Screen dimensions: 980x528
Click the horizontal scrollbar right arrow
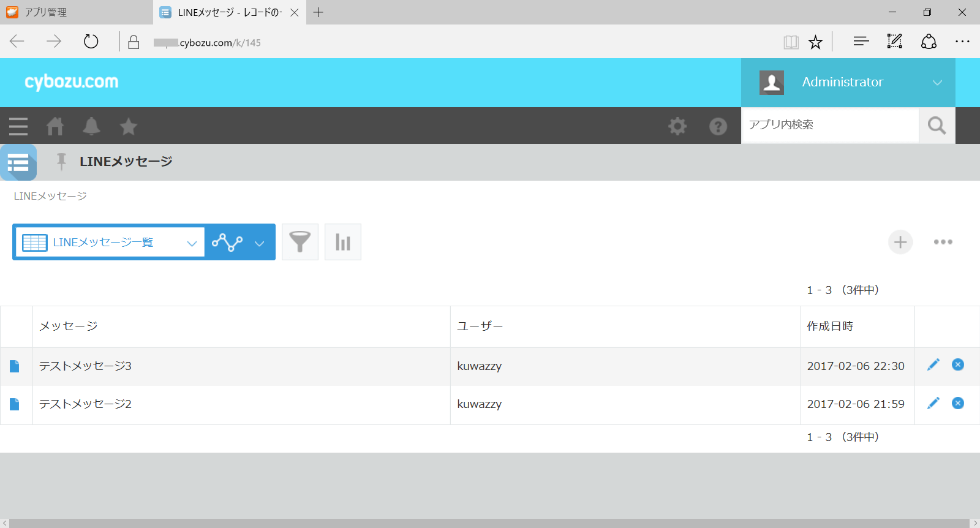tap(975, 523)
